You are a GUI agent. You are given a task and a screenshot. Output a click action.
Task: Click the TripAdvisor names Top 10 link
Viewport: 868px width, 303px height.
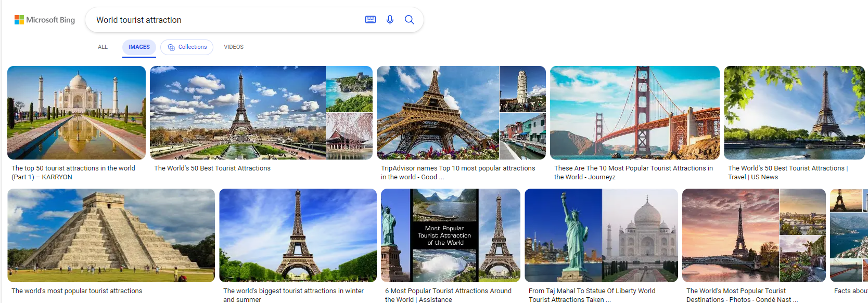click(x=457, y=173)
